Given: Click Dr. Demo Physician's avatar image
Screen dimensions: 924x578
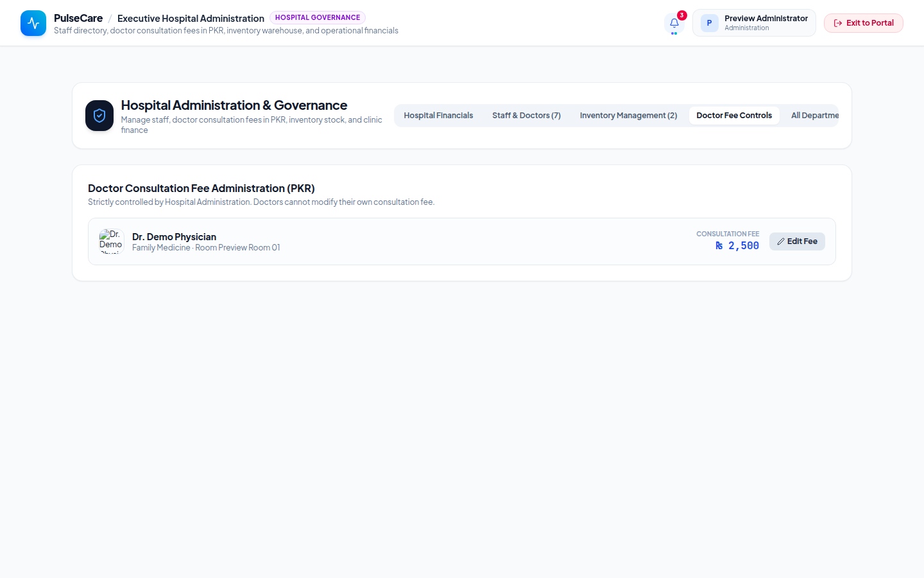Looking at the screenshot, I should (x=111, y=241).
